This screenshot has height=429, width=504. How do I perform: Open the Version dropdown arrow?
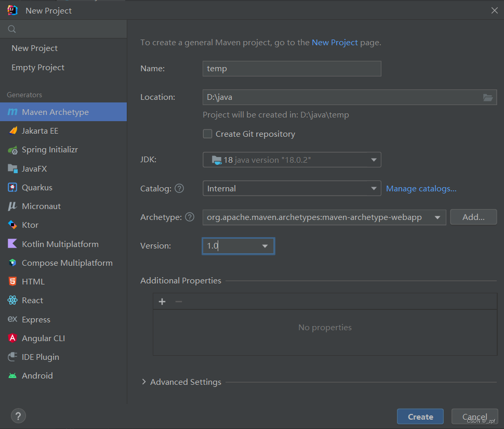tap(265, 246)
